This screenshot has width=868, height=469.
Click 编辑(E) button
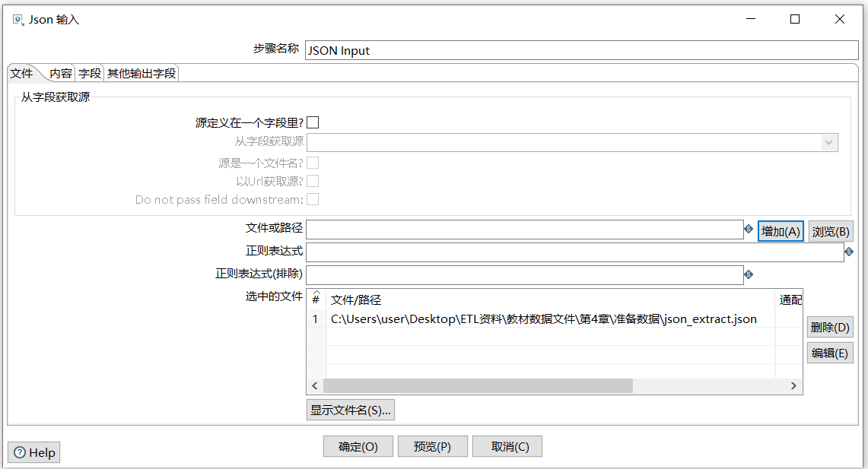(x=830, y=353)
